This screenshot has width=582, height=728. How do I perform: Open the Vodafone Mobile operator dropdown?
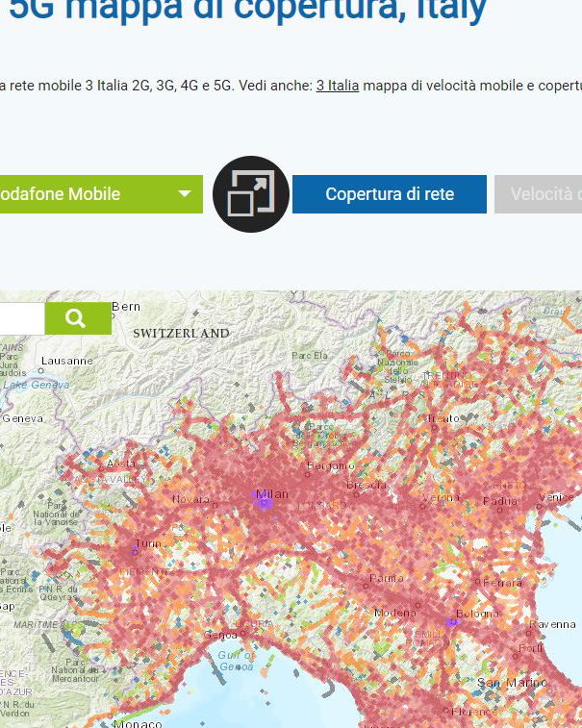(x=100, y=194)
